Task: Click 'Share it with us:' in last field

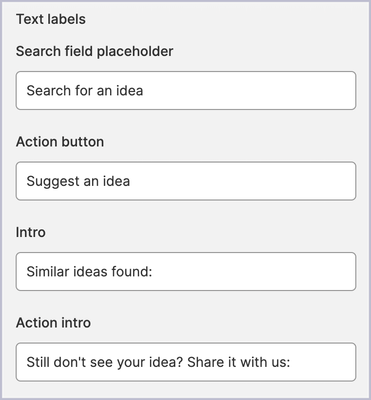Action: click(x=239, y=362)
